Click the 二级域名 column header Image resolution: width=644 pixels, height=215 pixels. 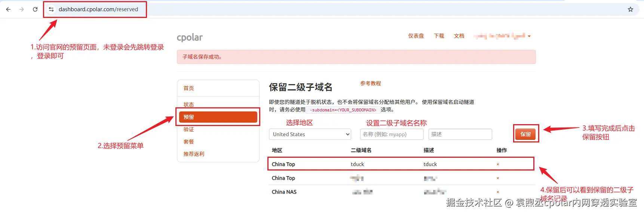click(361, 150)
